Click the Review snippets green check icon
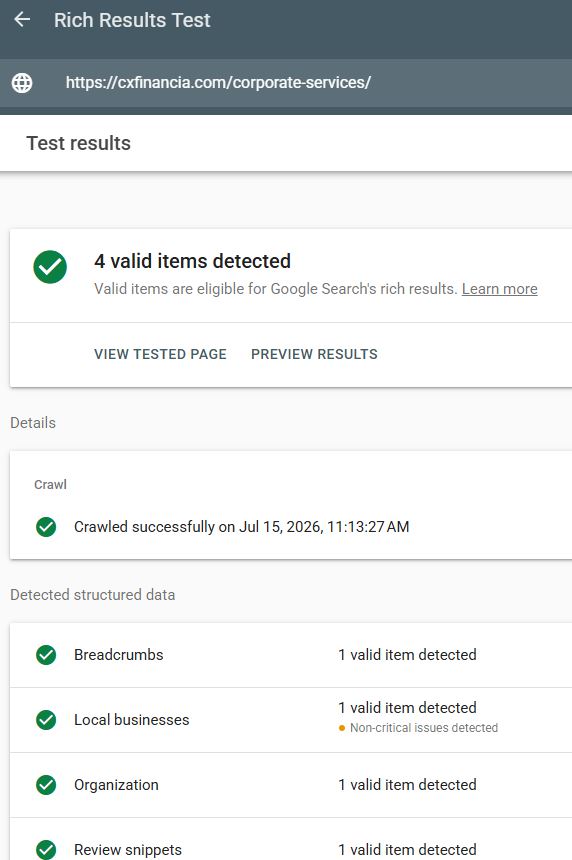Screen dimensions: 572x860 46,850
